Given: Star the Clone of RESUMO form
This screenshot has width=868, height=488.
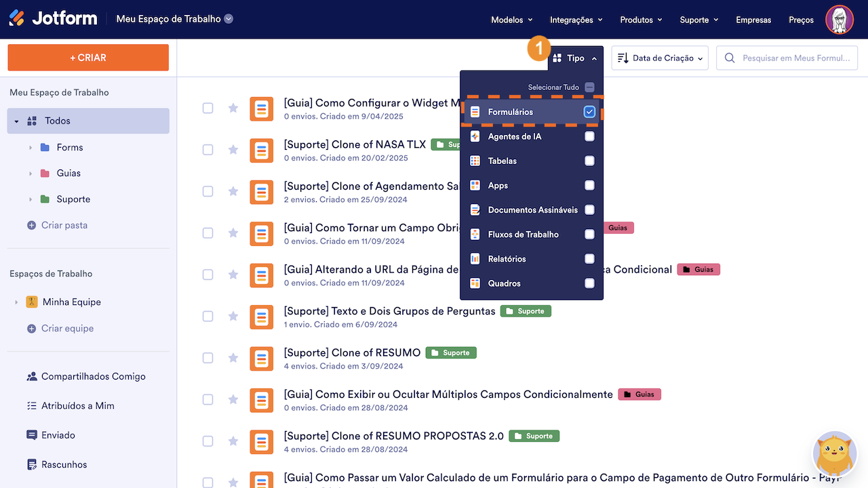Looking at the screenshot, I should pos(233,358).
